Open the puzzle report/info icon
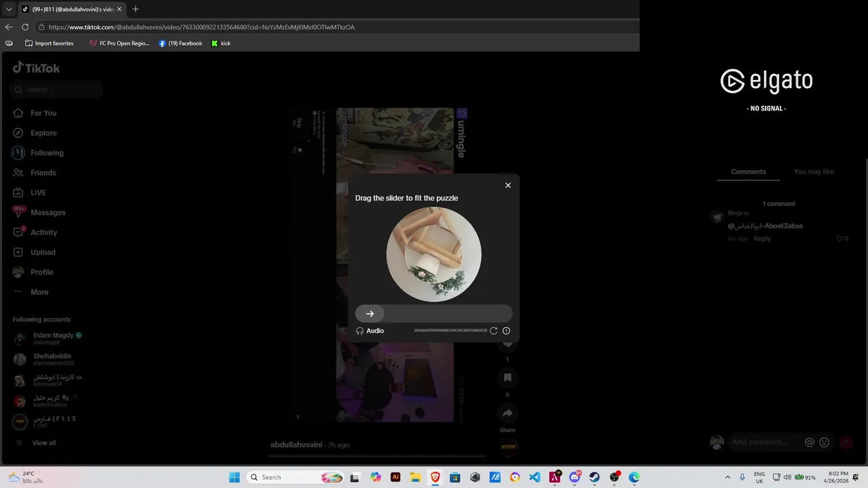 click(x=507, y=331)
